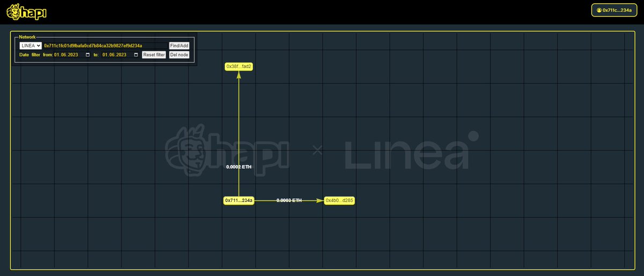Image resolution: width=644 pixels, height=276 pixels.
Task: Click the 0.0003 ETH edge label
Action: pos(289,200)
